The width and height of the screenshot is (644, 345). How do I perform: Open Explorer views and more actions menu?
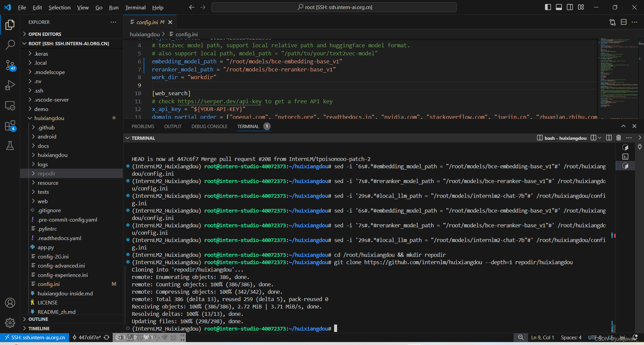[113, 22]
